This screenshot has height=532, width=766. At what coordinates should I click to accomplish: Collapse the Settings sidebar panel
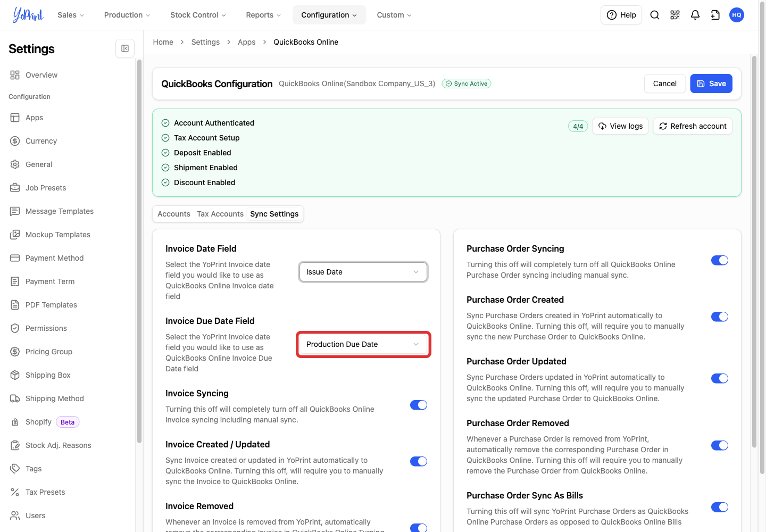(125, 48)
